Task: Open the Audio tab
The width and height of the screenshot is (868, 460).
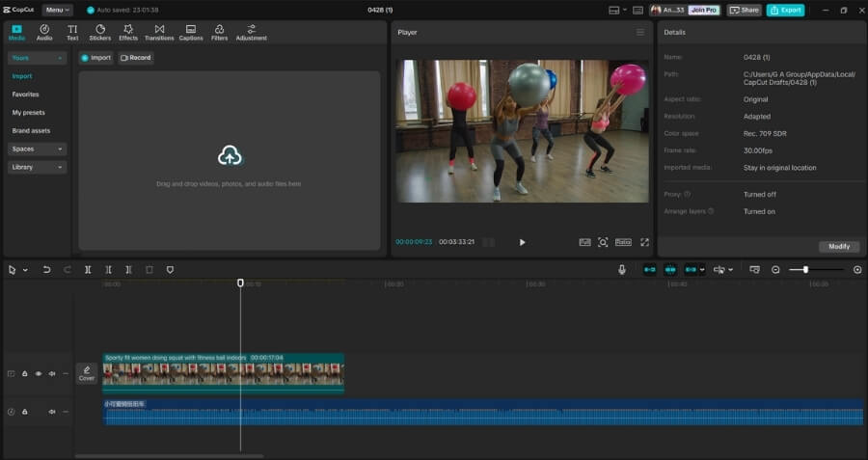Action: (44, 33)
